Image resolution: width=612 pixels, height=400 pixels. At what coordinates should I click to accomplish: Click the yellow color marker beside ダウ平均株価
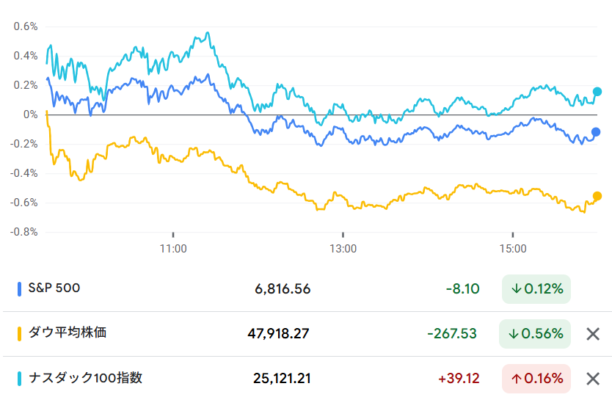pyautogui.click(x=20, y=334)
